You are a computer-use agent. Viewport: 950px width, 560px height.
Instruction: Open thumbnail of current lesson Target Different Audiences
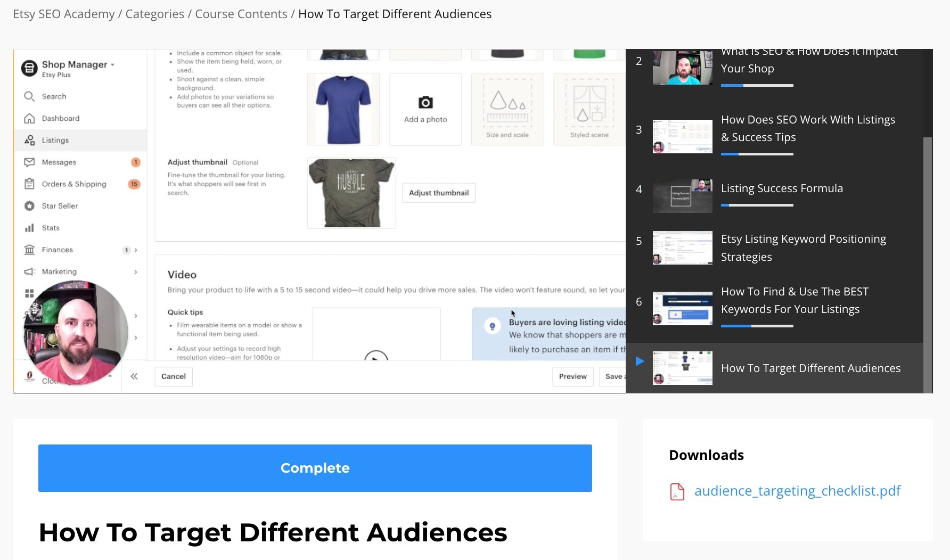click(683, 368)
